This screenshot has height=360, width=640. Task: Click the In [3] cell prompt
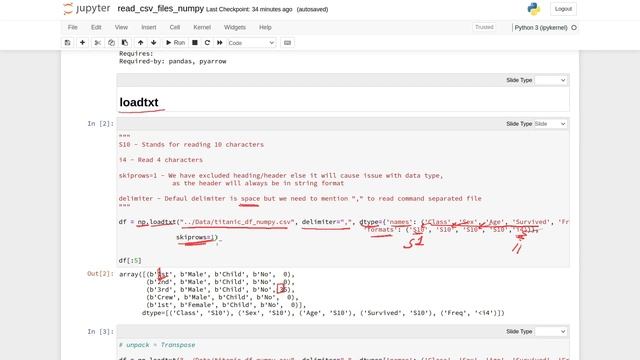[x=100, y=331]
